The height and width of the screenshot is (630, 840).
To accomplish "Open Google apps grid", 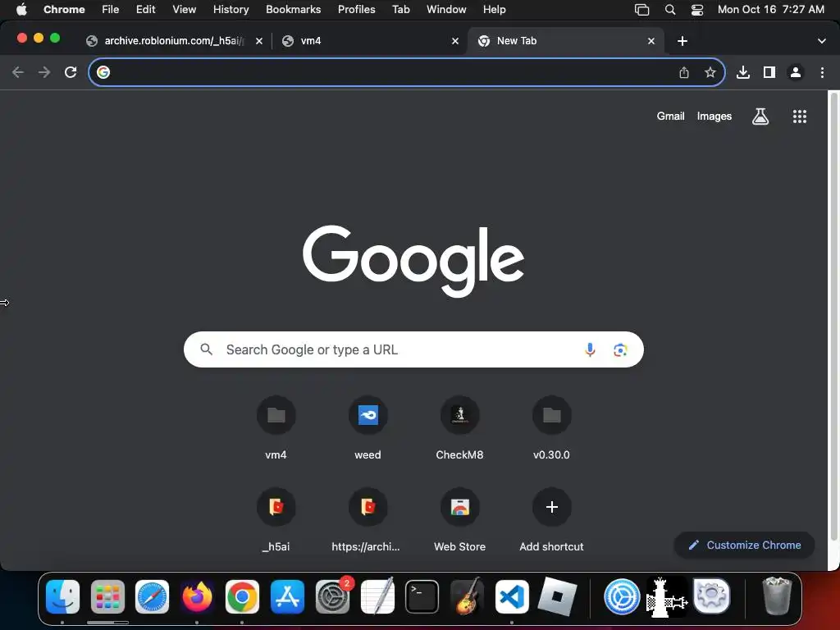I will (800, 116).
